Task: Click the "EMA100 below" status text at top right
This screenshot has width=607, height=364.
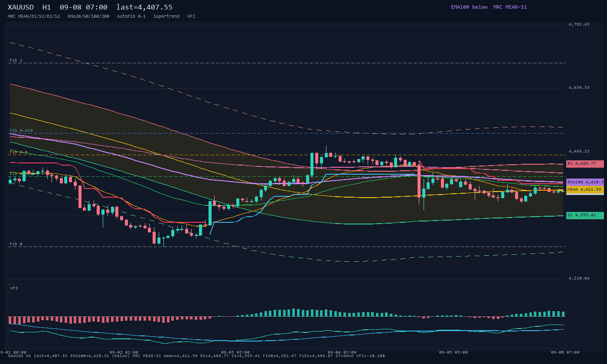Action: [x=469, y=7]
